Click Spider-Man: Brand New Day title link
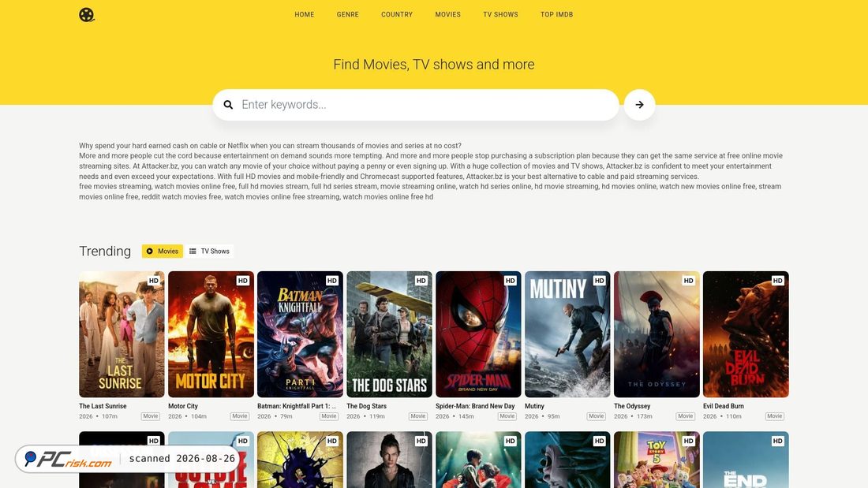Image resolution: width=868 pixels, height=488 pixels. coord(475,406)
